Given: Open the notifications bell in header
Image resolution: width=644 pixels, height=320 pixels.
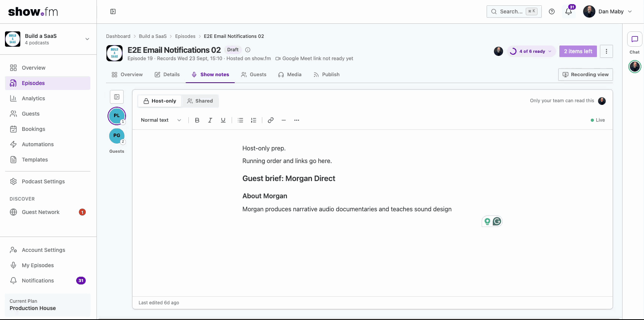Looking at the screenshot, I should (569, 11).
